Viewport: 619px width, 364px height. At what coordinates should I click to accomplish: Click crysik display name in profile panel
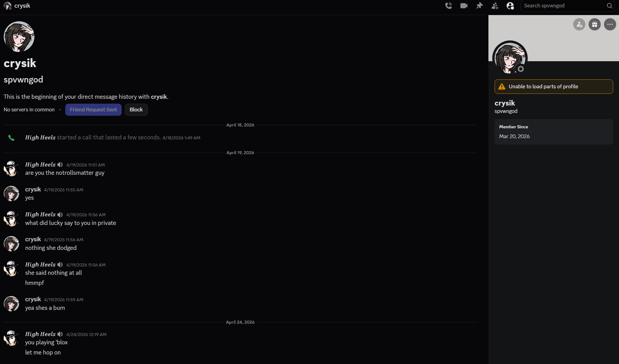pyautogui.click(x=504, y=103)
